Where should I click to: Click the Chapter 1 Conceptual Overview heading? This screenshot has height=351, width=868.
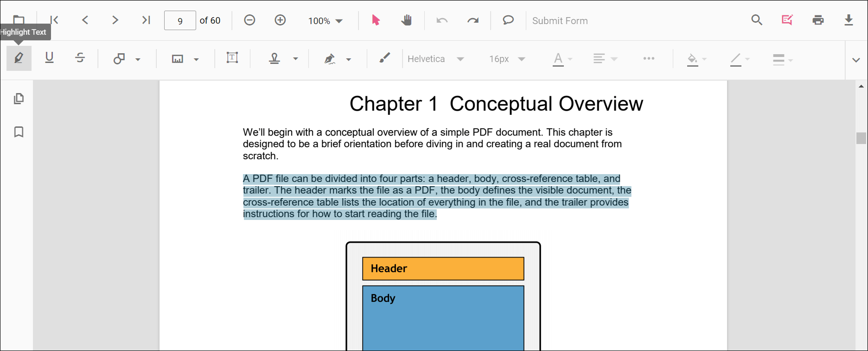[496, 104]
